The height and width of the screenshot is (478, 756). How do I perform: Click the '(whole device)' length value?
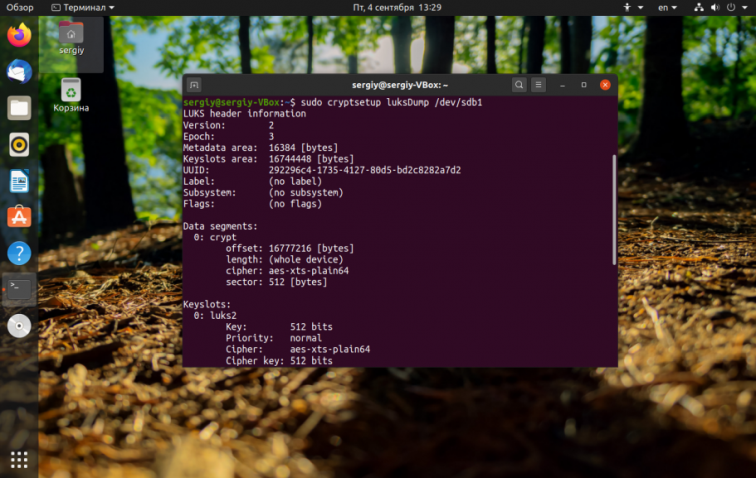[x=306, y=259]
